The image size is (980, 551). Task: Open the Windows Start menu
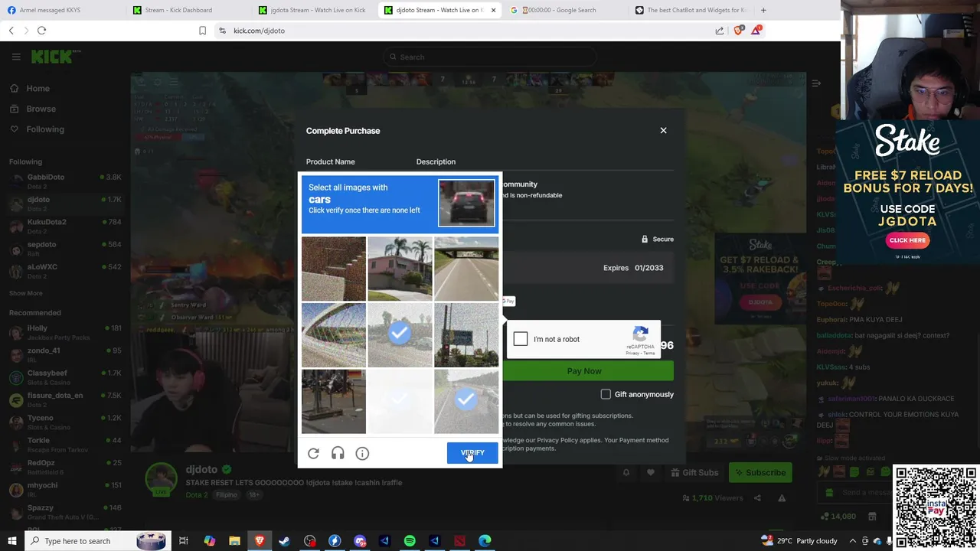pyautogui.click(x=12, y=541)
